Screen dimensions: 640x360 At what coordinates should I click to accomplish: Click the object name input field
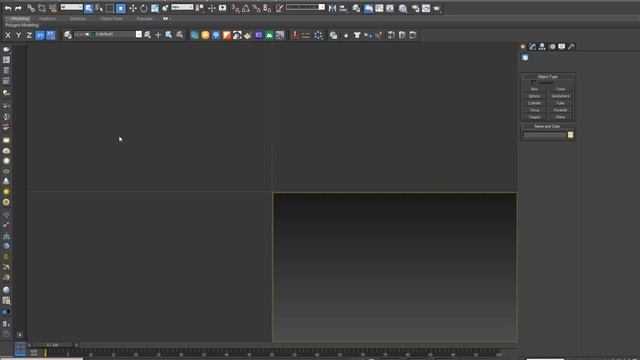click(545, 135)
